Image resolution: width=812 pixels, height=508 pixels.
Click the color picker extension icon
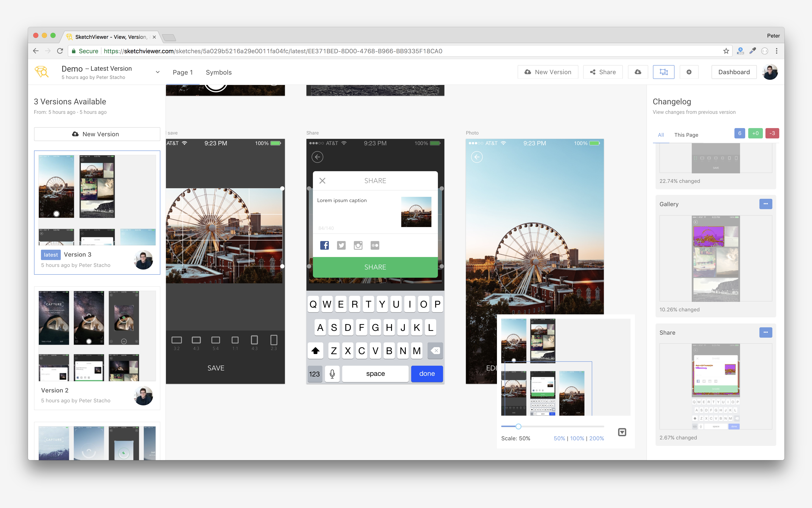tap(752, 51)
